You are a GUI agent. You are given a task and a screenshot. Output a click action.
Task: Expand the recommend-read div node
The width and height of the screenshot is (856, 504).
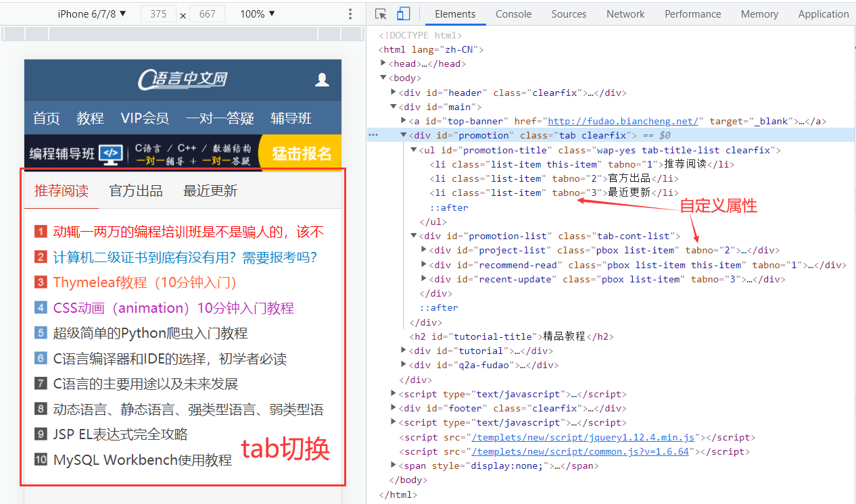click(x=425, y=265)
